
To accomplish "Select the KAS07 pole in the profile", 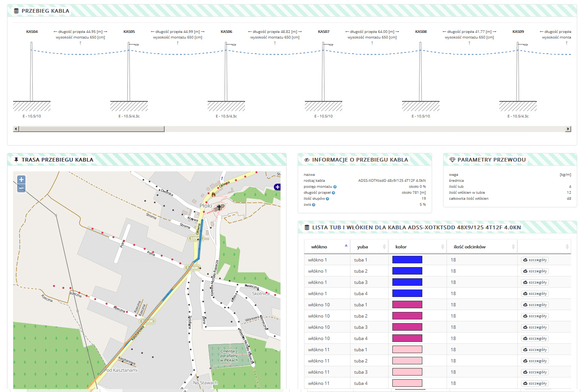I will (x=324, y=71).
